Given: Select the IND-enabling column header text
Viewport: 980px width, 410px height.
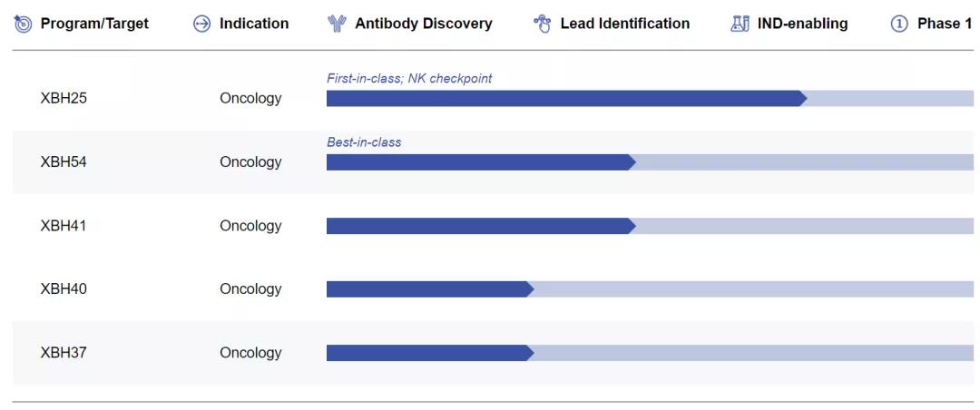Looking at the screenshot, I should (802, 24).
